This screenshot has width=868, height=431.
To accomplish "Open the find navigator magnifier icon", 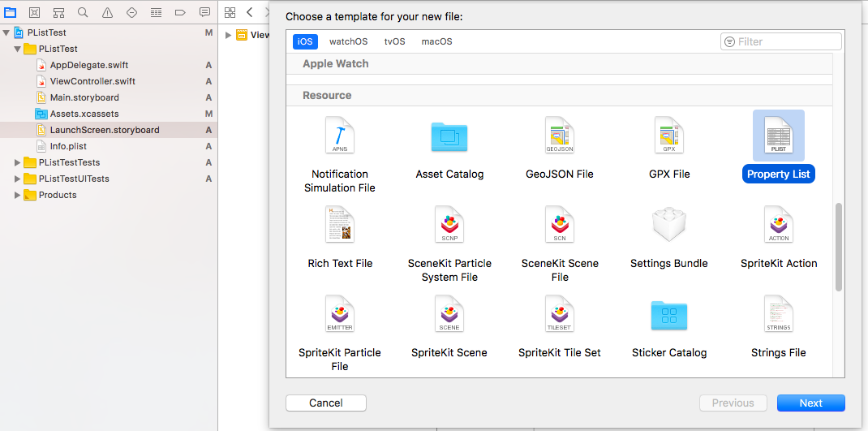I will pos(83,12).
